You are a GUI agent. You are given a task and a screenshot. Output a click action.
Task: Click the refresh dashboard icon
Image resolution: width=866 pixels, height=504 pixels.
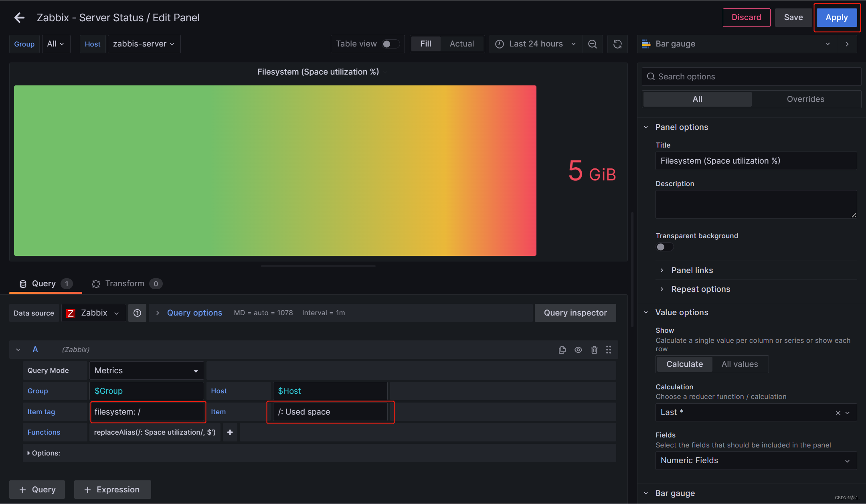pyautogui.click(x=617, y=44)
